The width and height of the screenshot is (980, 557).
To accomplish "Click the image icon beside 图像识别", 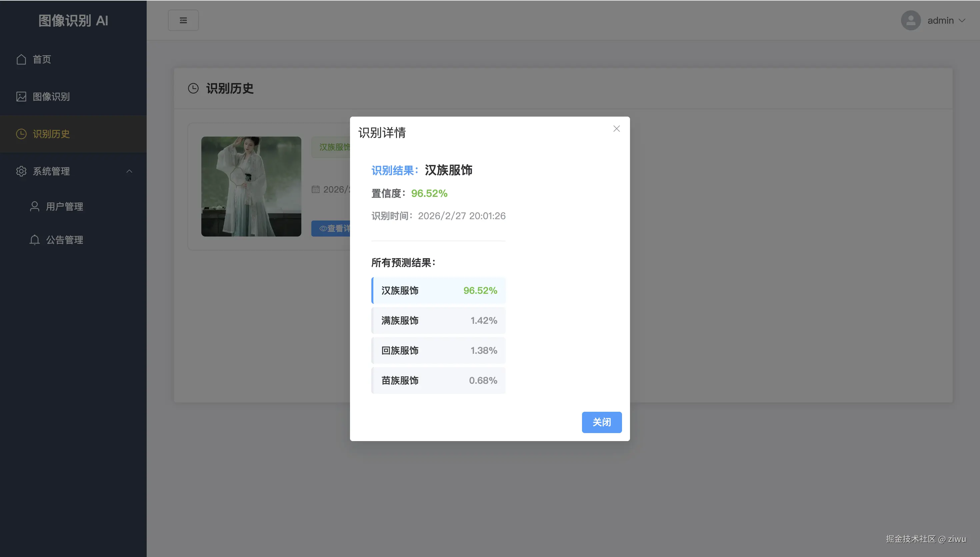I will 21,97.
